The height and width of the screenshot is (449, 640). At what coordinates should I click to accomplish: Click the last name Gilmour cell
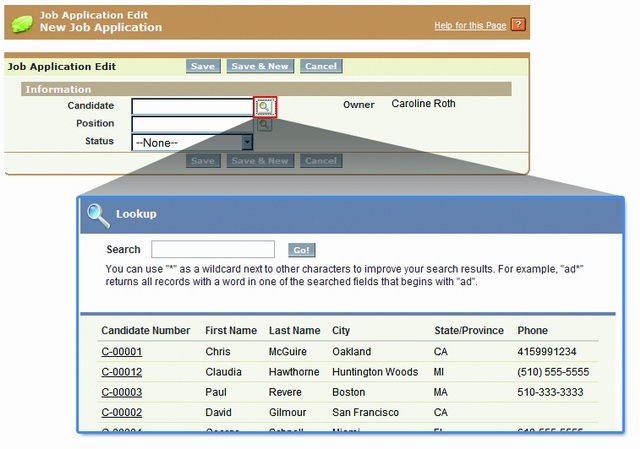[287, 412]
